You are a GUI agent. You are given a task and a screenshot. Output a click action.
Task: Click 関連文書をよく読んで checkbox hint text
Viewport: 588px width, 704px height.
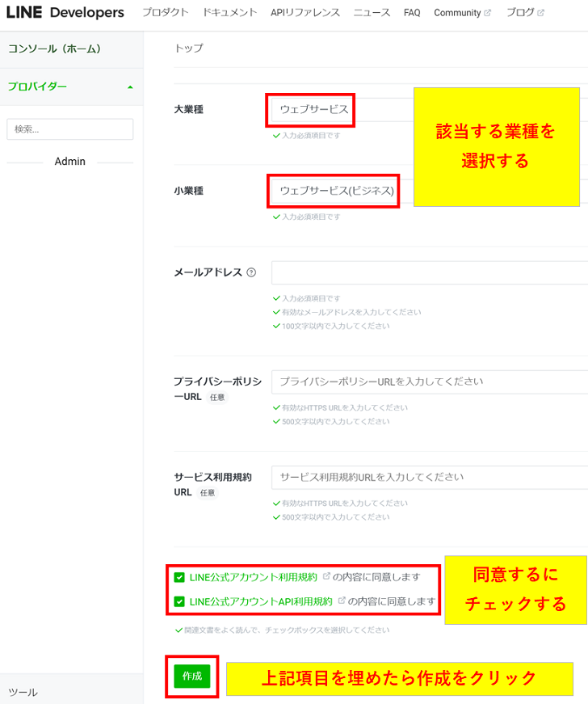pyautogui.click(x=287, y=630)
